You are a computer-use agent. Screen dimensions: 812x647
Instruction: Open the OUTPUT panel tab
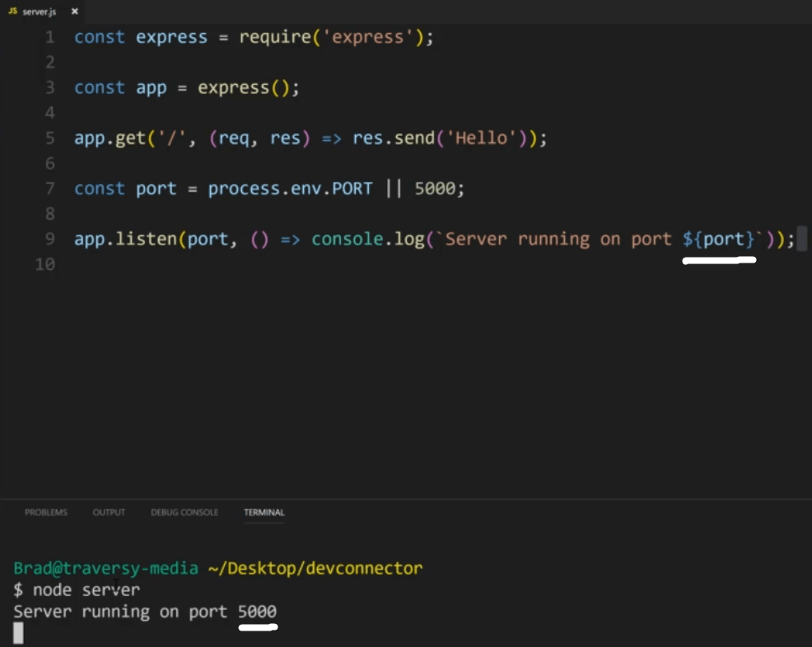(109, 513)
